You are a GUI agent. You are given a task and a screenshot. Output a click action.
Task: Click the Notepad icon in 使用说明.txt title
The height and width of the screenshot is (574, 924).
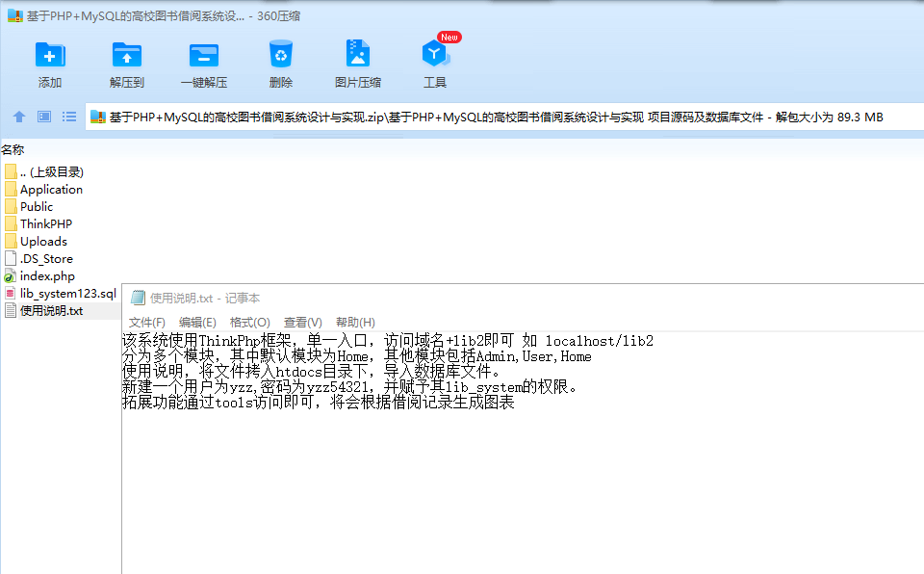click(138, 298)
